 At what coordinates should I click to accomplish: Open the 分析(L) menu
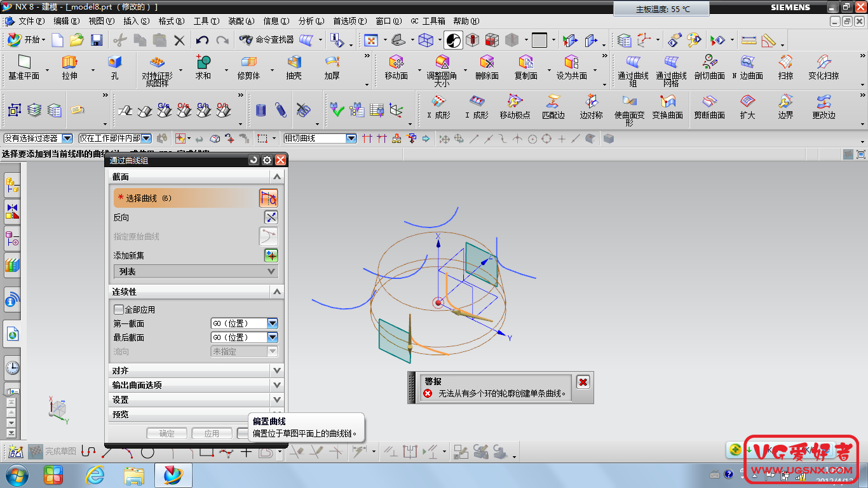coord(311,21)
